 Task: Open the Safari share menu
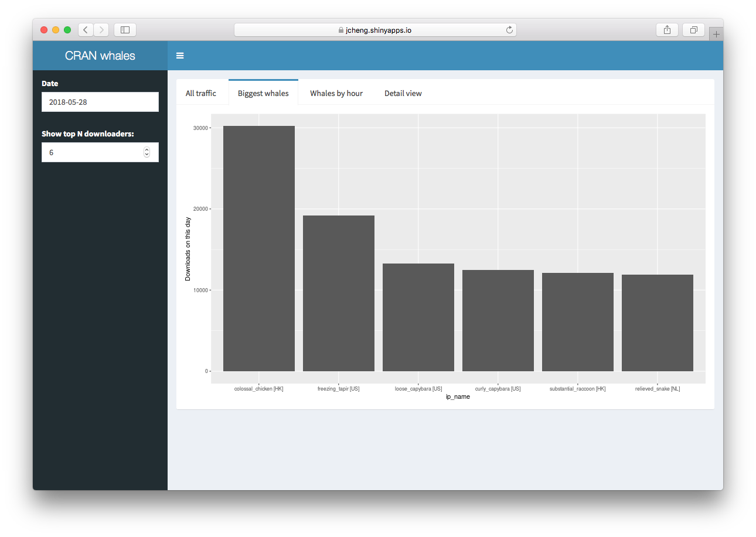[667, 30]
